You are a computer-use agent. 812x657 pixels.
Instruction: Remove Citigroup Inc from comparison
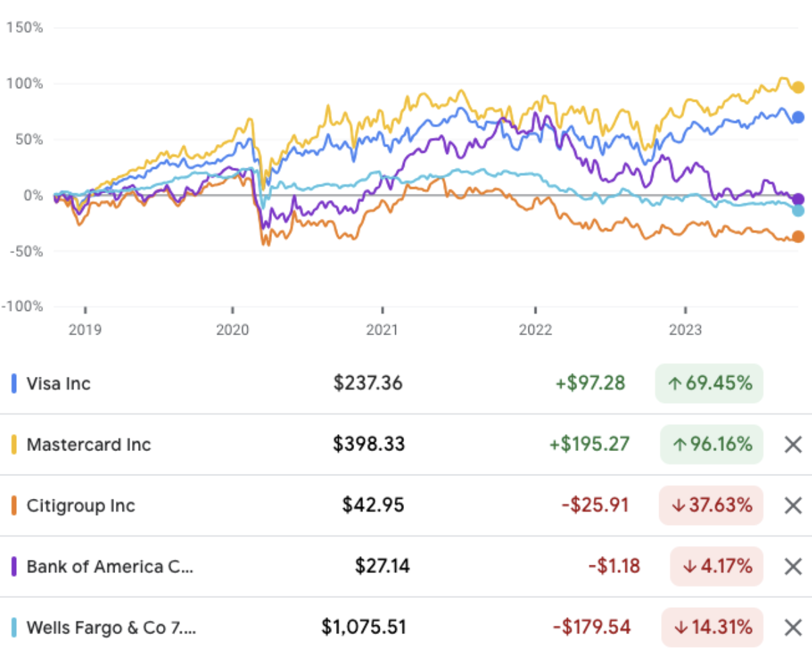pyautogui.click(x=794, y=506)
